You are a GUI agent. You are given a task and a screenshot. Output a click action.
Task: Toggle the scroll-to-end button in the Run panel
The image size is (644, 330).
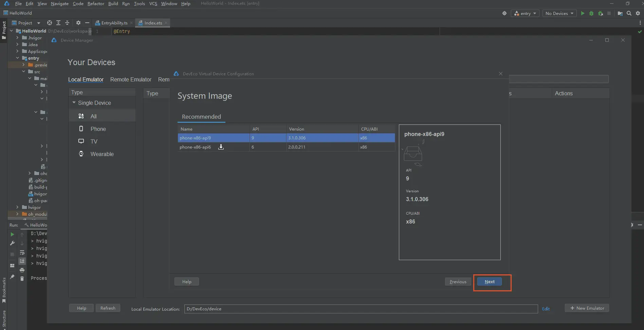(22, 261)
